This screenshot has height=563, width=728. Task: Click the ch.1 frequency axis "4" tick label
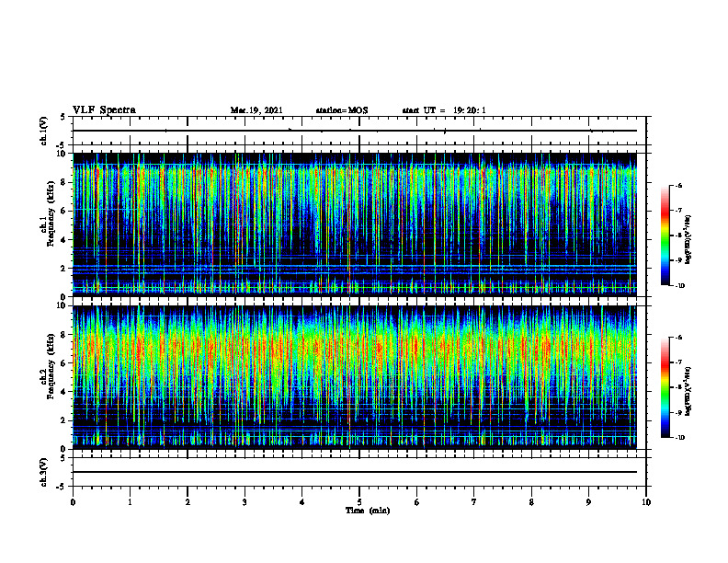click(63, 240)
